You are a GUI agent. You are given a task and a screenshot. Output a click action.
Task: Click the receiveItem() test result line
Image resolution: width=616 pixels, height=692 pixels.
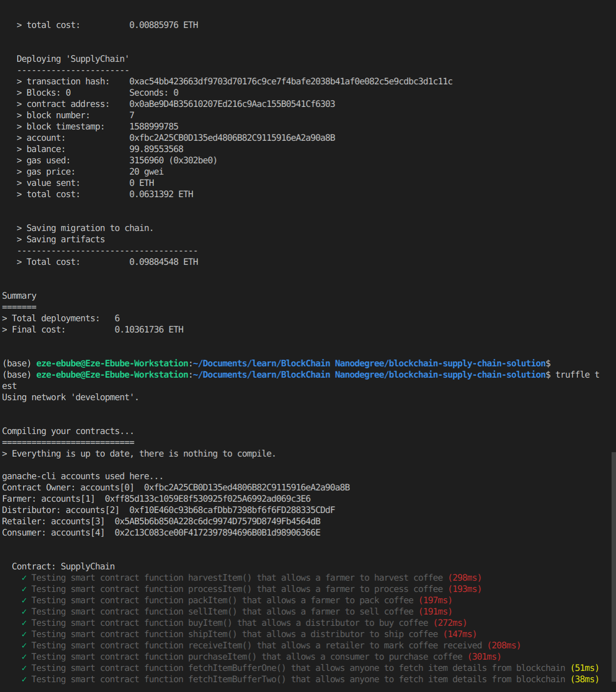[271, 645]
